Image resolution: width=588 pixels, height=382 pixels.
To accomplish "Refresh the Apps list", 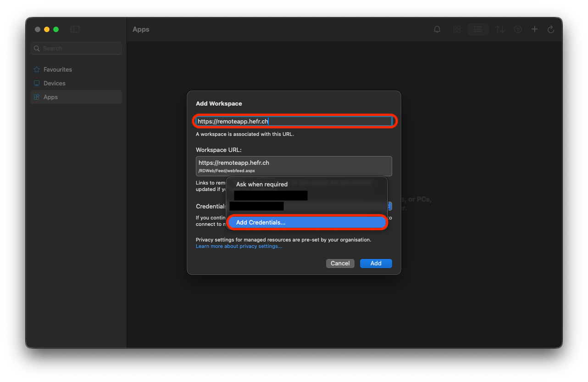I will 551,29.
